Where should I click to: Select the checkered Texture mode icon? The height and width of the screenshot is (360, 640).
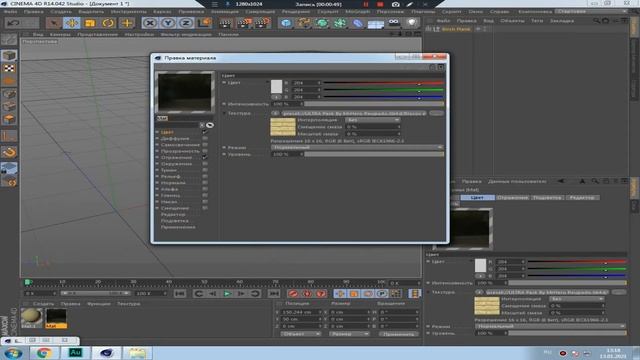pyautogui.click(x=9, y=68)
